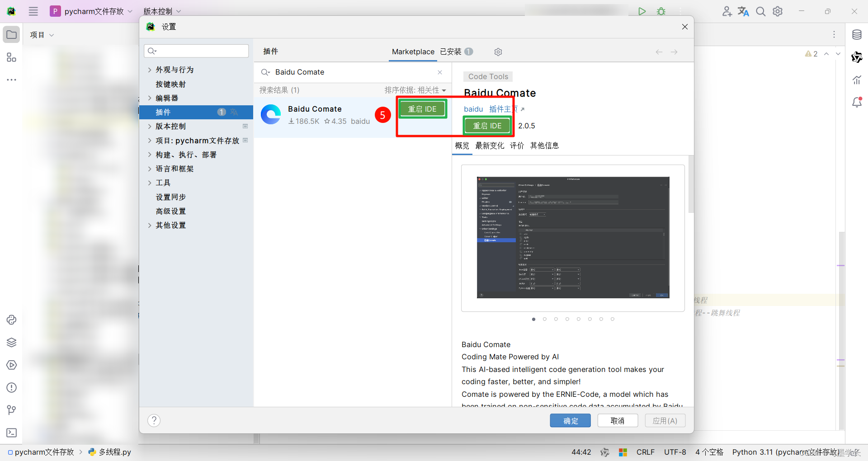Open the SciView chart icon
The image size is (868, 461).
click(857, 80)
